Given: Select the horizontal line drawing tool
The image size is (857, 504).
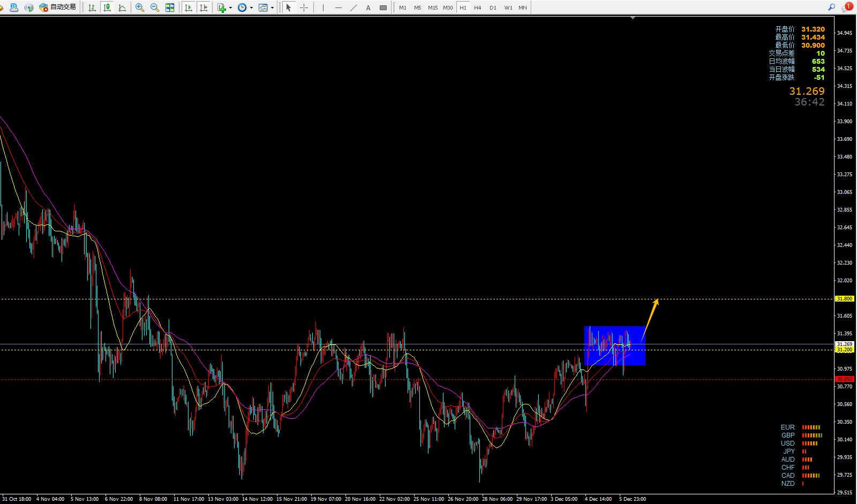Looking at the screenshot, I should [x=338, y=7].
